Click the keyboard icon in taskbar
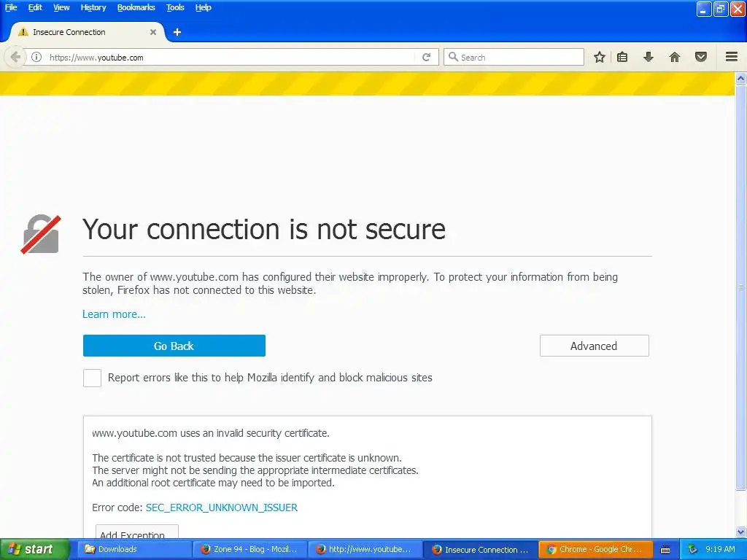 [x=665, y=550]
